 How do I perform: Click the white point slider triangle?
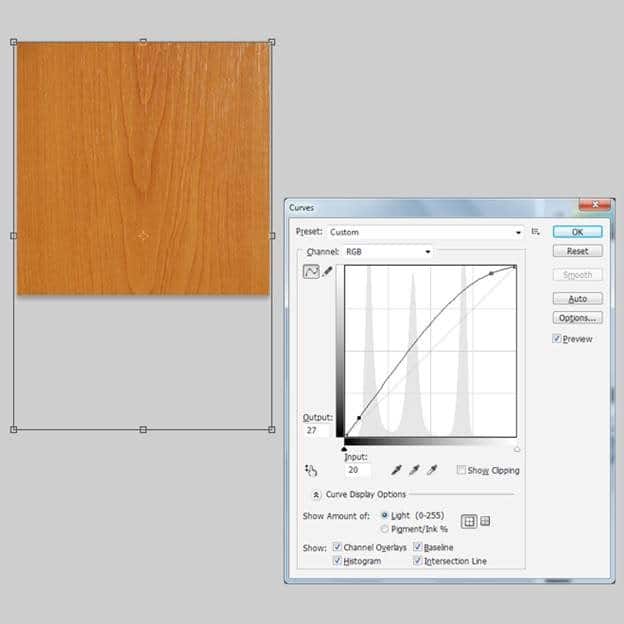tap(516, 449)
